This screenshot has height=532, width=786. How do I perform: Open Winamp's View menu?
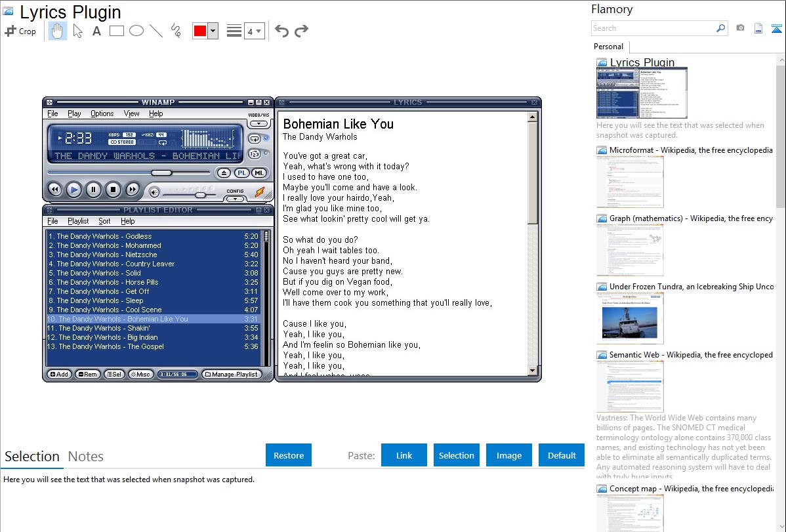tap(131, 114)
